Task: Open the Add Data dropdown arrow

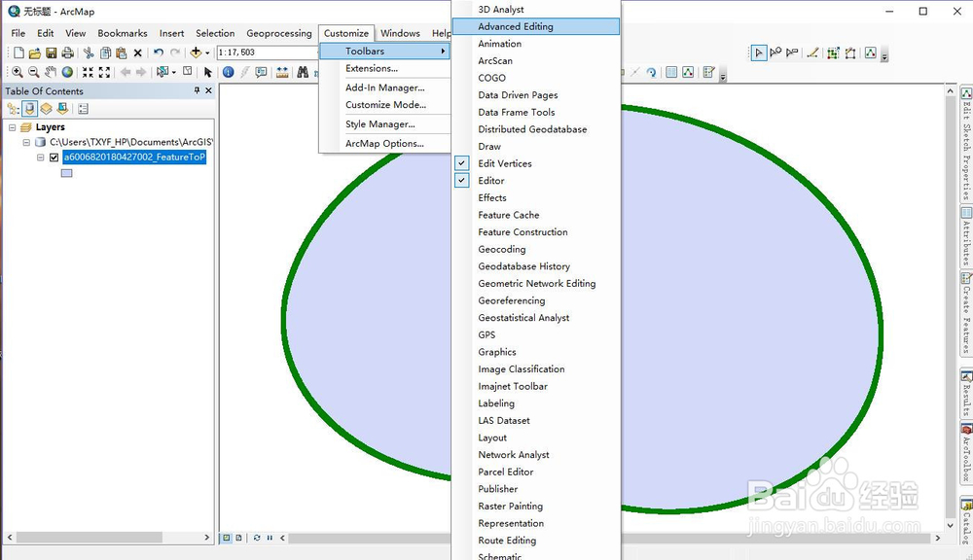Action: tap(207, 53)
